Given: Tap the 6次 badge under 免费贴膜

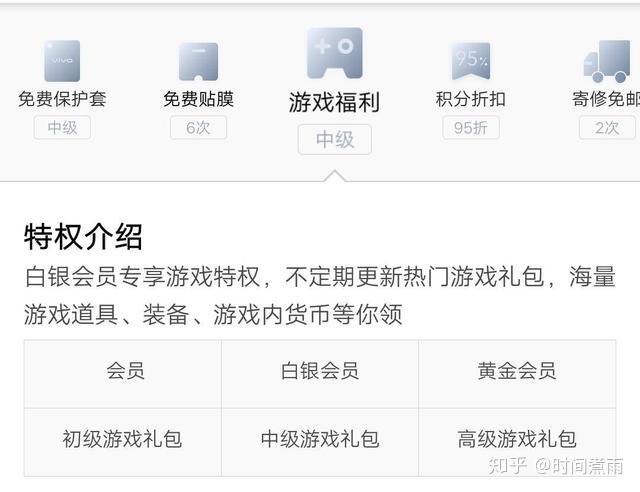Looking at the screenshot, I should click(x=198, y=127).
